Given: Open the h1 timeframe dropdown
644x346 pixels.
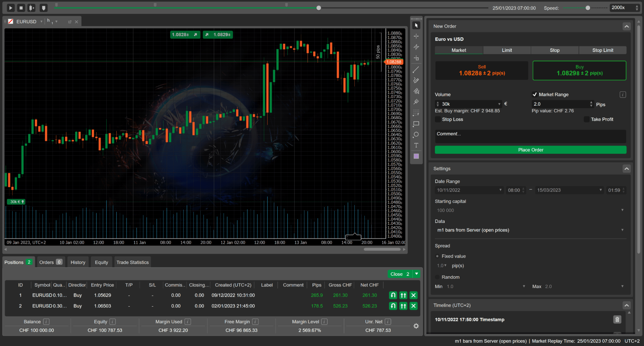Looking at the screenshot, I should tap(56, 22).
